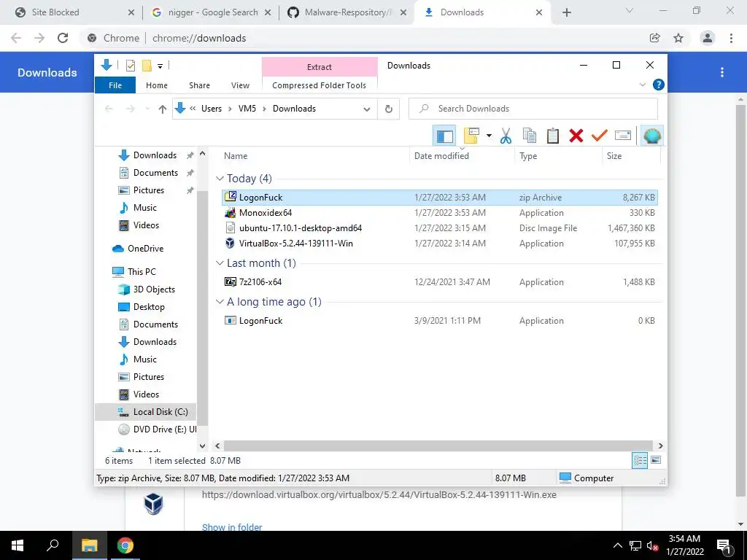
Task: Click in the Search Downloads field
Action: (x=533, y=109)
